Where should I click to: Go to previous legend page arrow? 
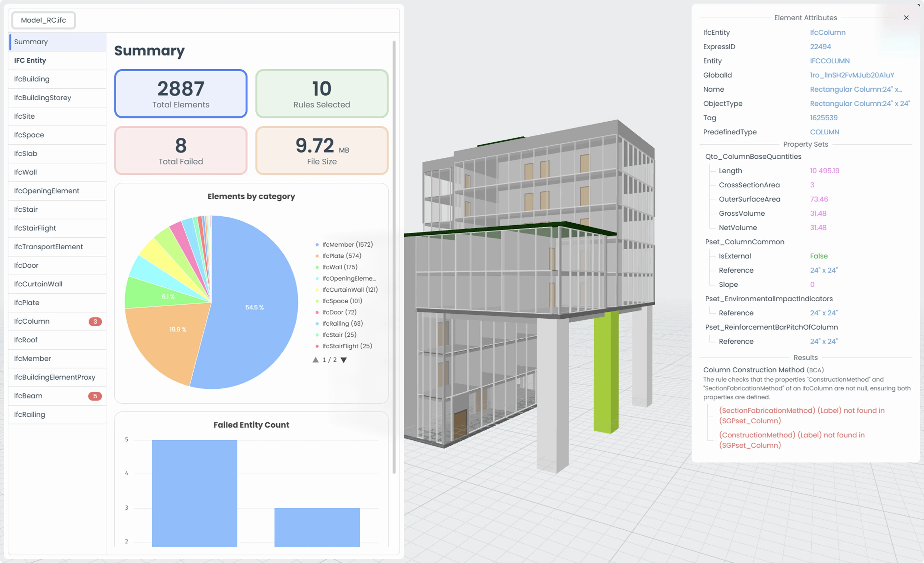pyautogui.click(x=315, y=360)
